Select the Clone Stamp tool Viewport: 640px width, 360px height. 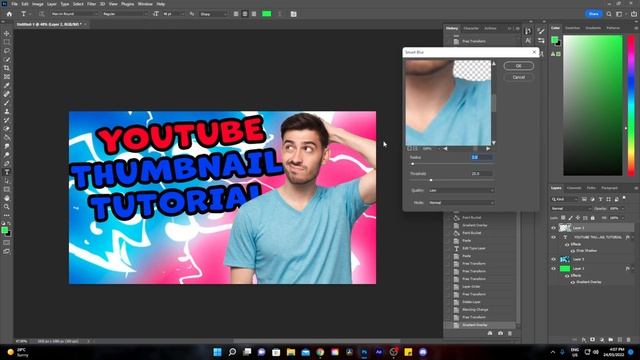pos(7,111)
